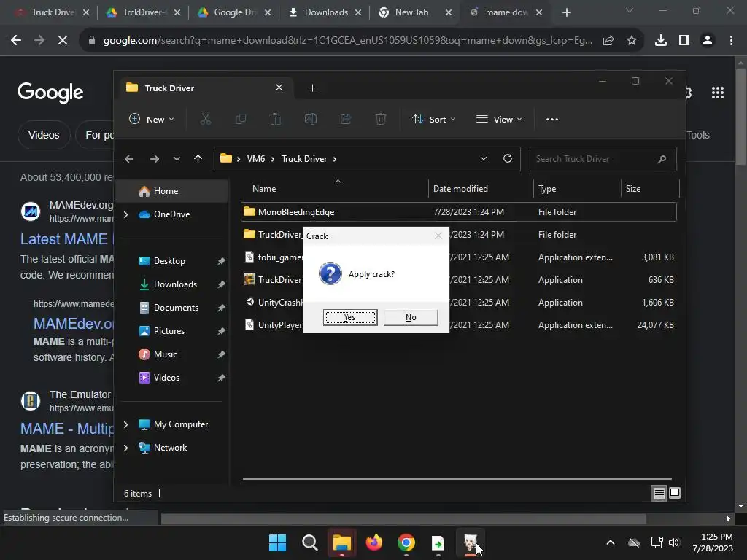The height and width of the screenshot is (560, 747).
Task: Go back in File Explorer
Action: (x=129, y=159)
